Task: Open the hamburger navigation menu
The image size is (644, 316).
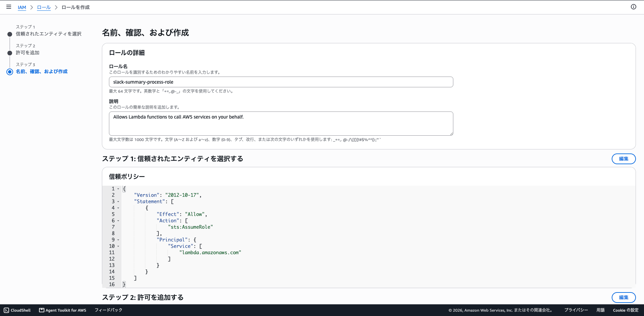Action: tap(9, 7)
